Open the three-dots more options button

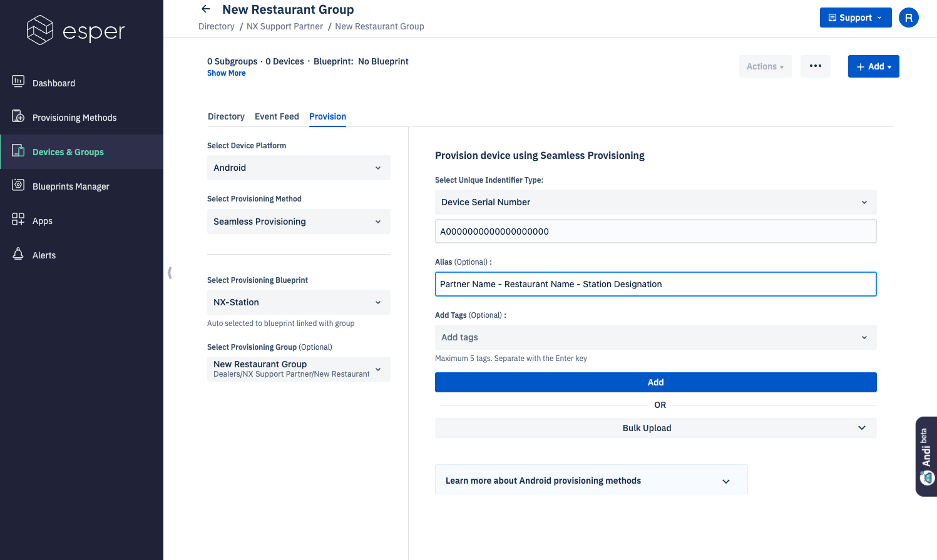tap(815, 66)
